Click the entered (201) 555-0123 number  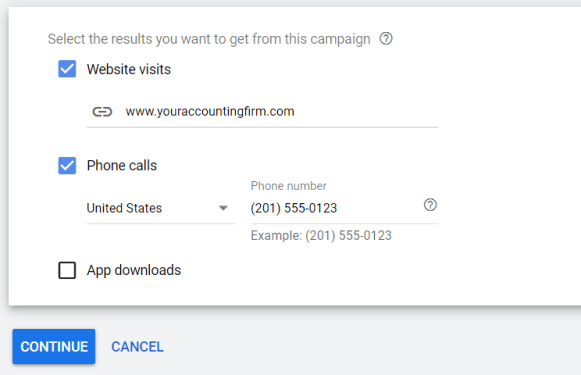293,208
